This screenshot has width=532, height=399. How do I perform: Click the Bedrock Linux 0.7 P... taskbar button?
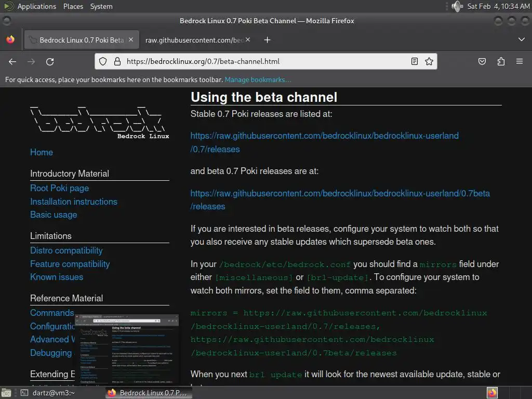coord(149,393)
